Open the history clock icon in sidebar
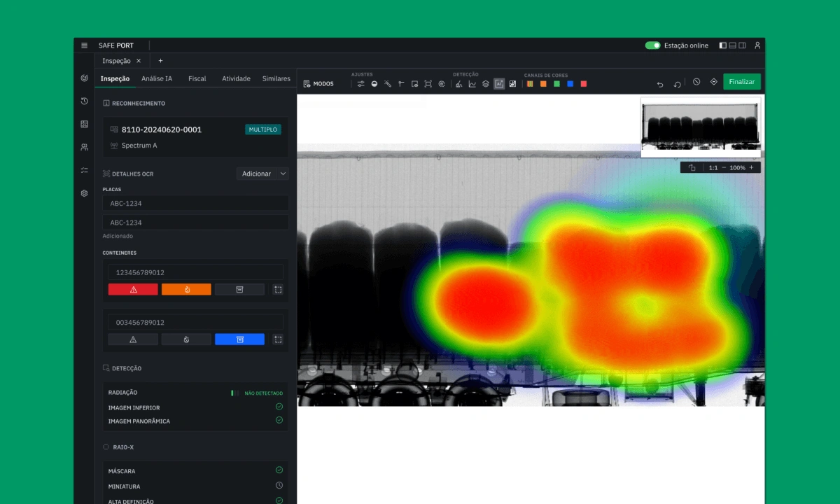840x504 pixels. pos(84,101)
